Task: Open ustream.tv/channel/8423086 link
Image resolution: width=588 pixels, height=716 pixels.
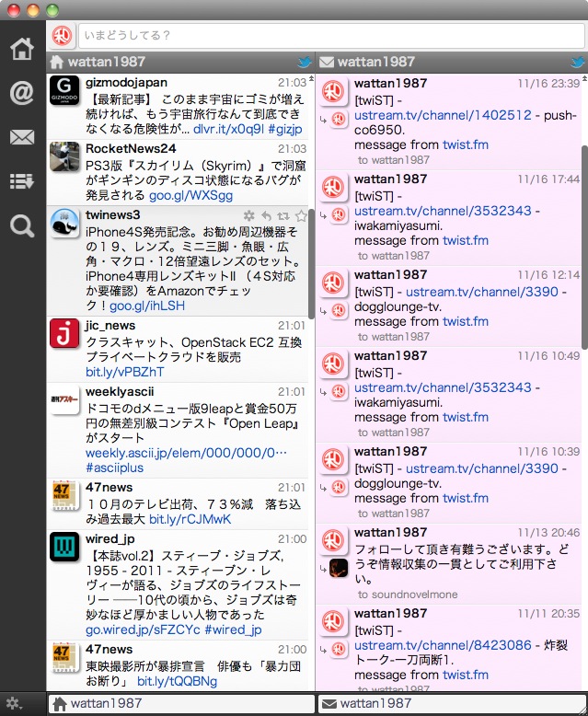Action: (x=443, y=645)
